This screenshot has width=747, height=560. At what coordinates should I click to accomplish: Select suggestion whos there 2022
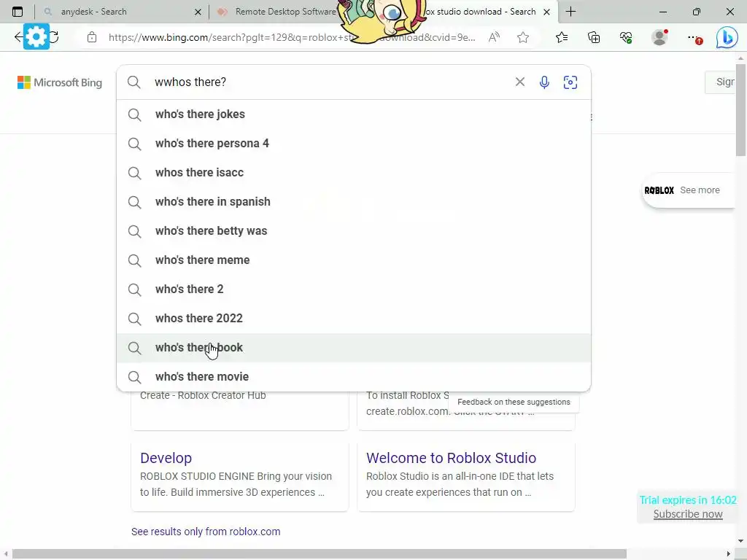354,318
